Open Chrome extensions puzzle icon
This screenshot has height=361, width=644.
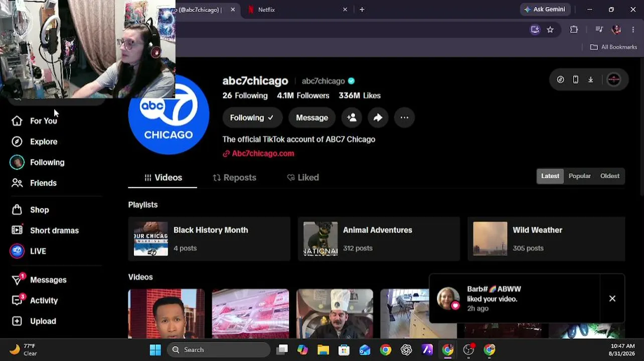point(574,30)
